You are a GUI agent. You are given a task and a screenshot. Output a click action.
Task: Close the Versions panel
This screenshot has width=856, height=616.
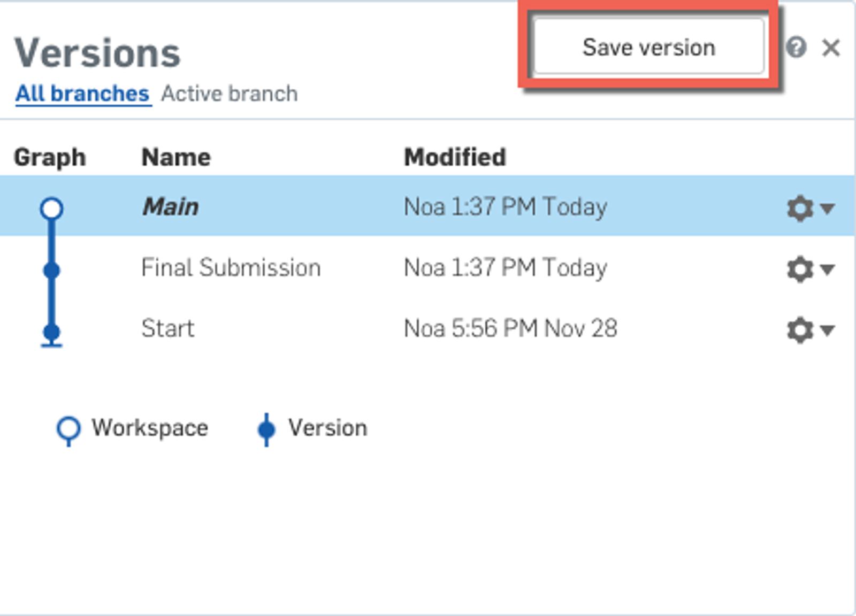pos(831,48)
